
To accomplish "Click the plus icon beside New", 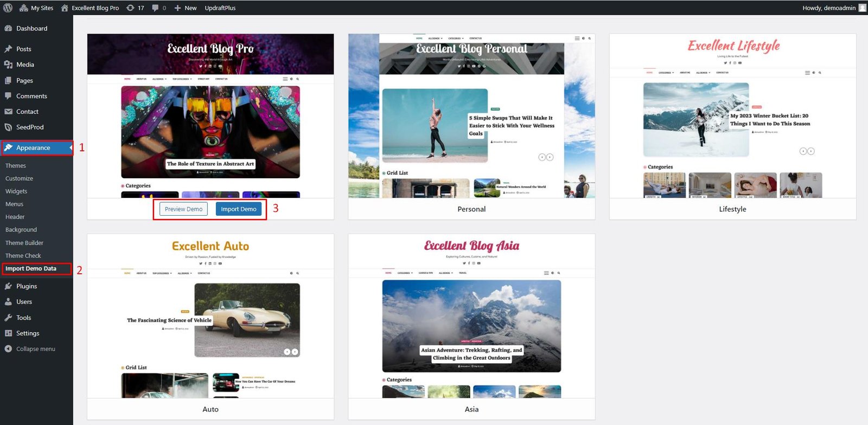I will (177, 8).
